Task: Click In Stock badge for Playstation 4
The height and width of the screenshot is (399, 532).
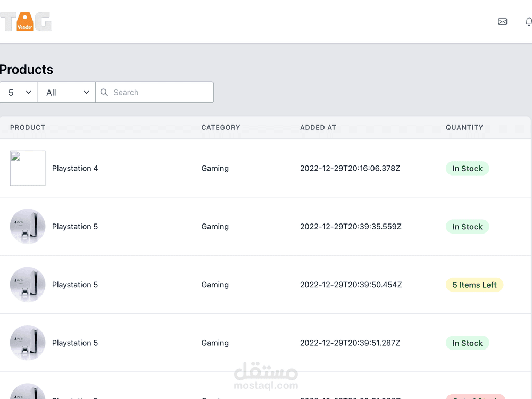Action: tap(467, 169)
